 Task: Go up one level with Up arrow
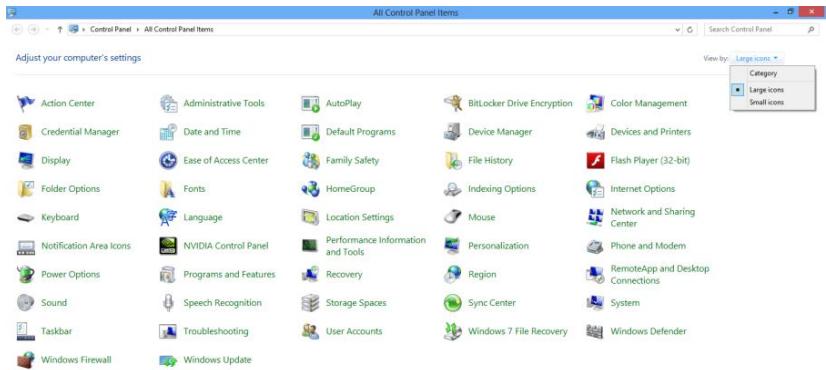pos(60,30)
